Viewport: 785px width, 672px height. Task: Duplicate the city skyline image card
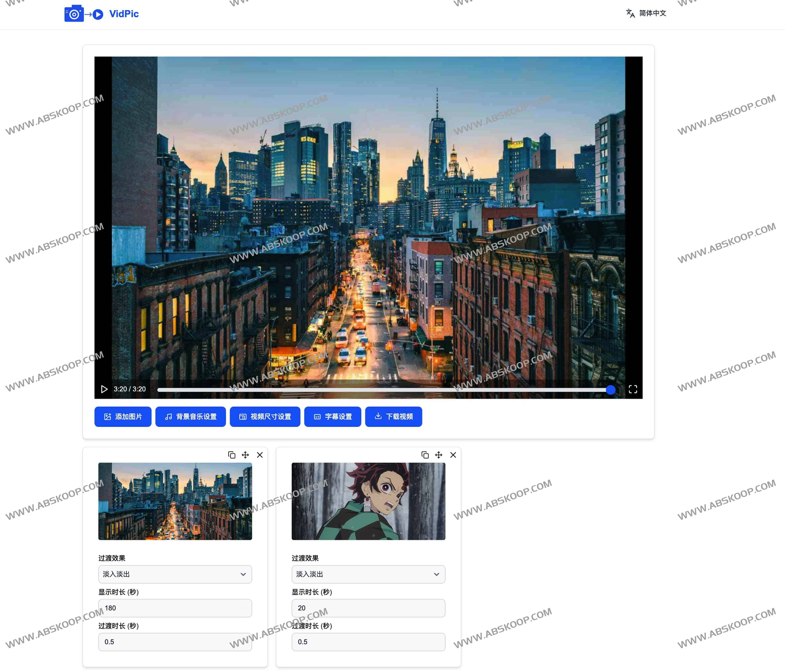(232, 455)
